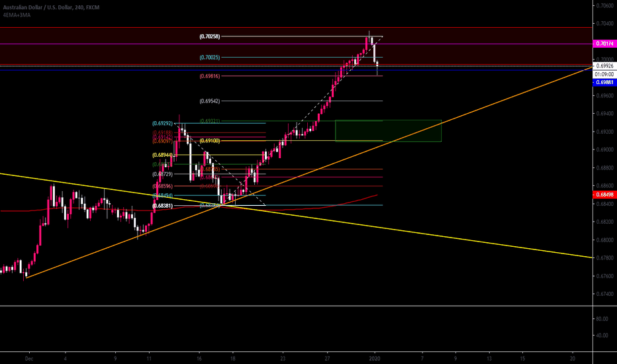Click the current price label 0.69926
Screen dimensions: 617x364
click(x=604, y=66)
